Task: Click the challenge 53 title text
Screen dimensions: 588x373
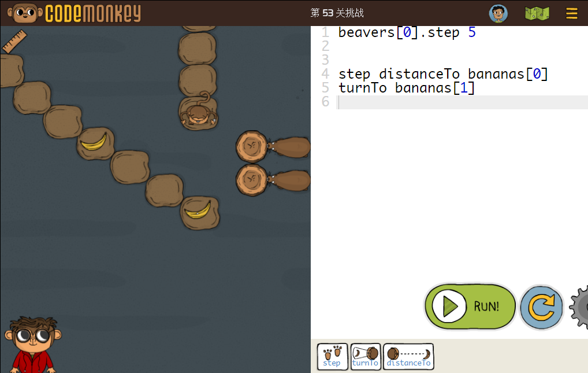Action: pos(337,13)
